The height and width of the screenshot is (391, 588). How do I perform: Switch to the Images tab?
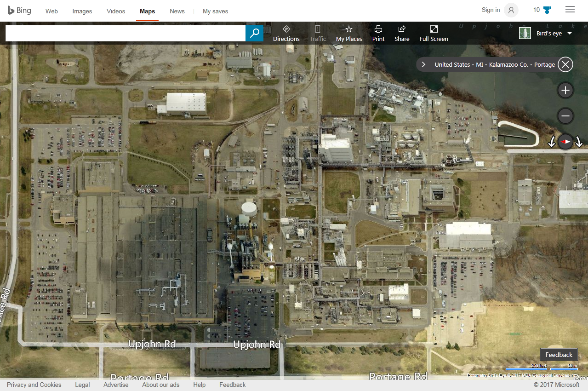click(x=82, y=11)
